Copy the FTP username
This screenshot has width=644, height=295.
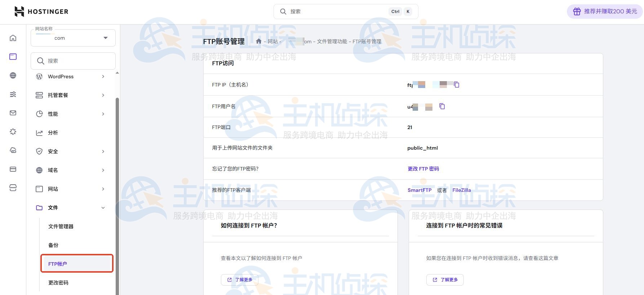click(x=442, y=106)
